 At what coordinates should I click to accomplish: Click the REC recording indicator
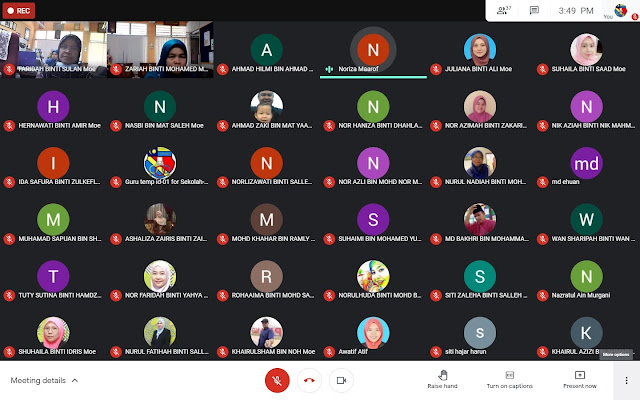[x=19, y=11]
